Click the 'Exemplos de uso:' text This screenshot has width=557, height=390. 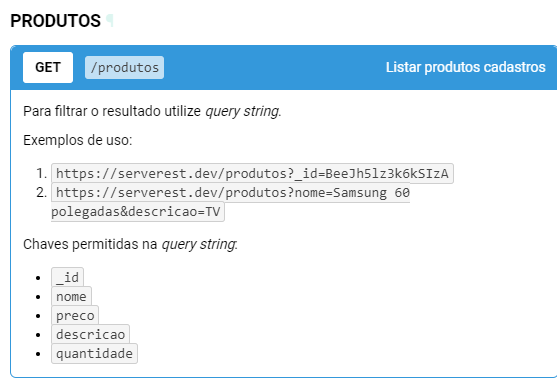tap(77, 140)
